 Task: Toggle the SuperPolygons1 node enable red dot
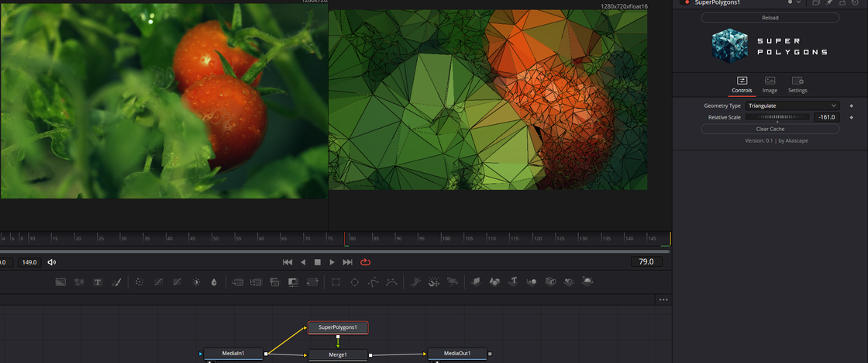pos(686,3)
